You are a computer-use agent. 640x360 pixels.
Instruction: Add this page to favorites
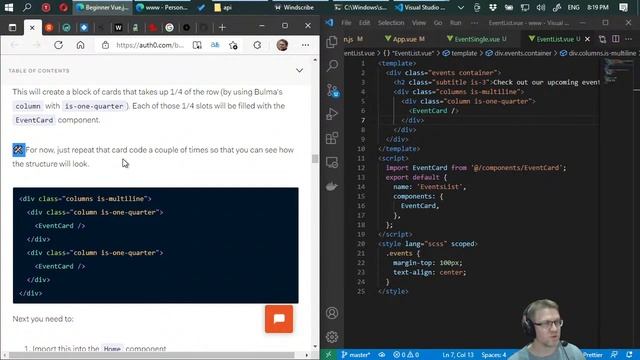(x=233, y=45)
